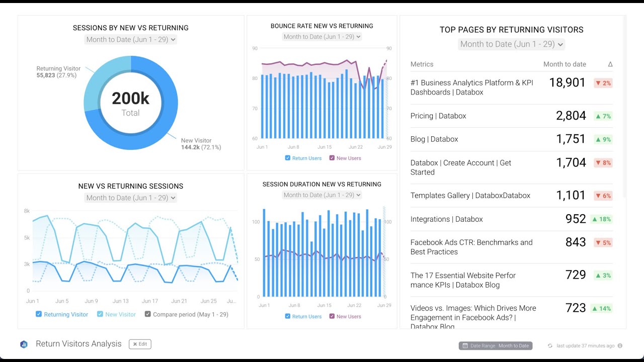Click the 843 value

click(576, 242)
